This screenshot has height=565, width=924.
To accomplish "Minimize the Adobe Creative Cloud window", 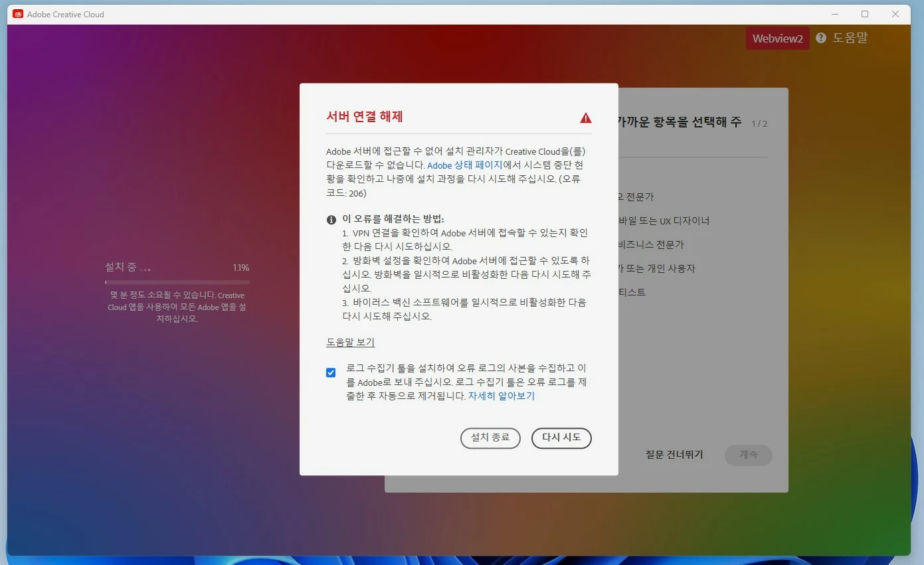I will (x=835, y=14).
